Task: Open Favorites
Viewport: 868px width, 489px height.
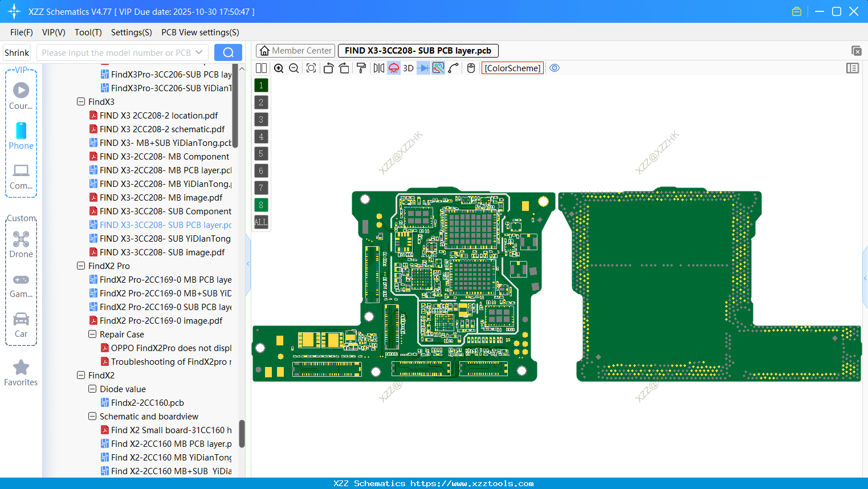Action: click(x=21, y=373)
